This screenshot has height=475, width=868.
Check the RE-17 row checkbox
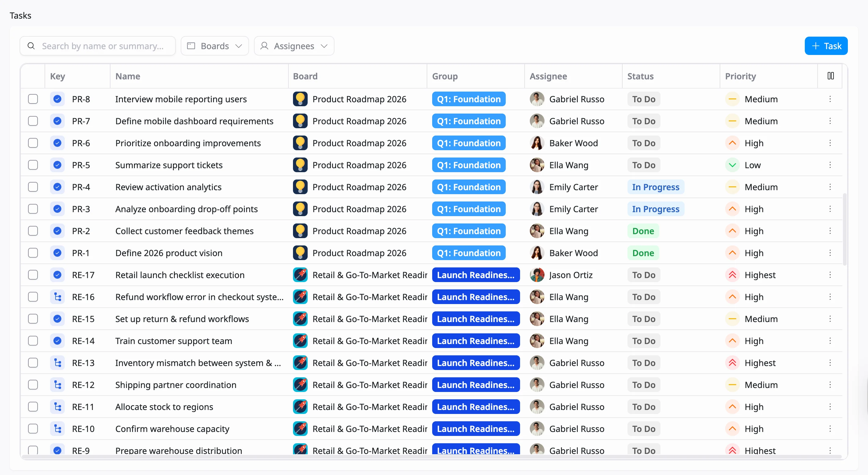click(x=33, y=275)
